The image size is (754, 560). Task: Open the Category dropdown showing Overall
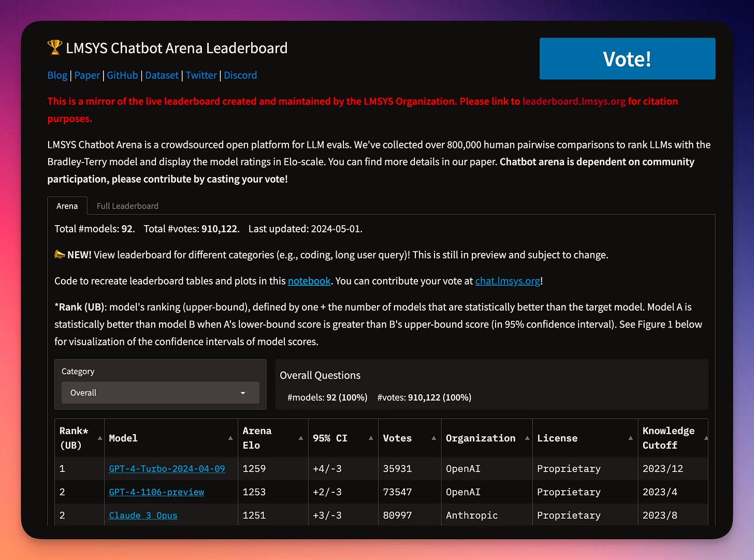tap(161, 393)
